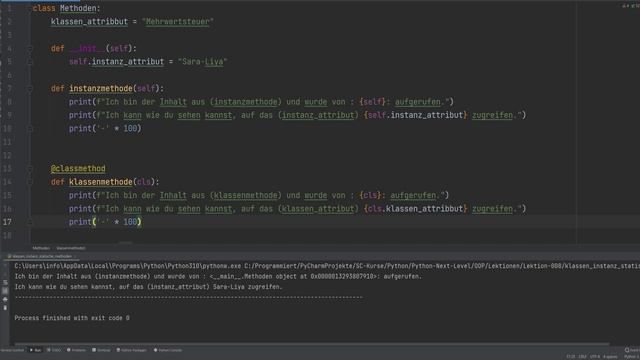Open the Python Packages tool window
Viewport: 640px width, 360px height.
point(131,350)
